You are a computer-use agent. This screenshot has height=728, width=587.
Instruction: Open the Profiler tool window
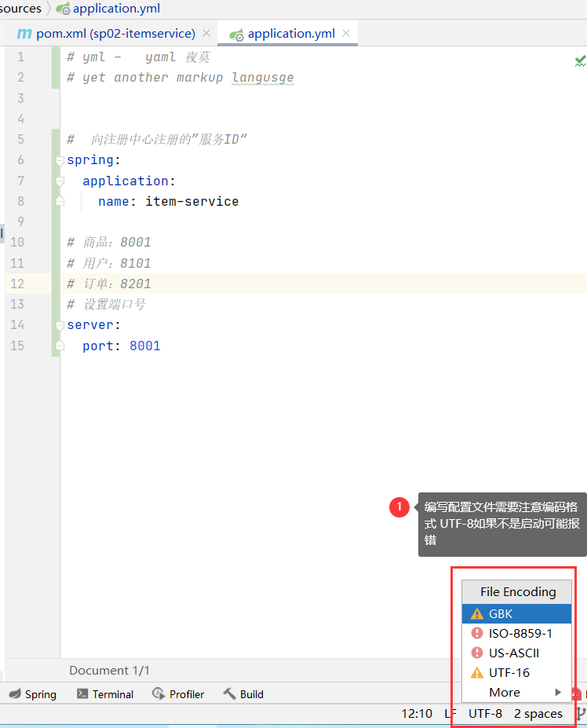178,694
